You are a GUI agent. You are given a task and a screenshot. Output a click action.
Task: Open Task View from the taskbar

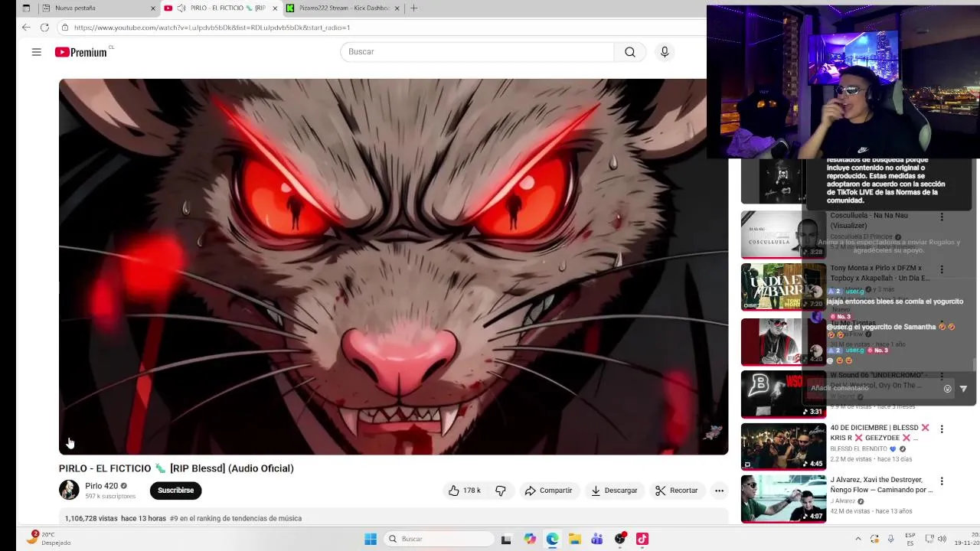pyautogui.click(x=506, y=539)
